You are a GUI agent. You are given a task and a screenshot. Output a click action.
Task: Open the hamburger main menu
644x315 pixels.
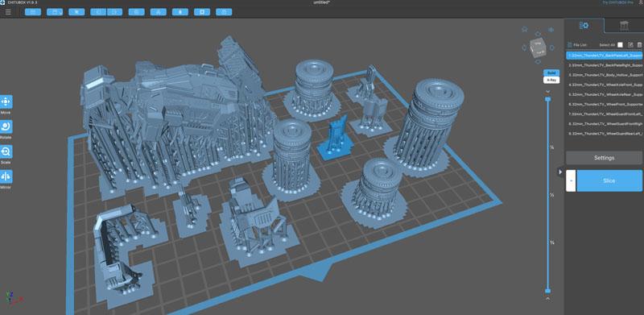pos(8,12)
